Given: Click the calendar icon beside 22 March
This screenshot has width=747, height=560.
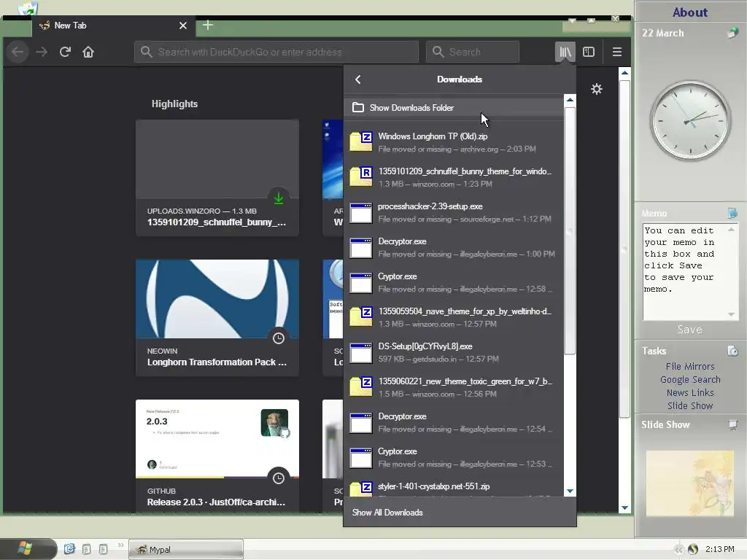Looking at the screenshot, I should point(732,33).
